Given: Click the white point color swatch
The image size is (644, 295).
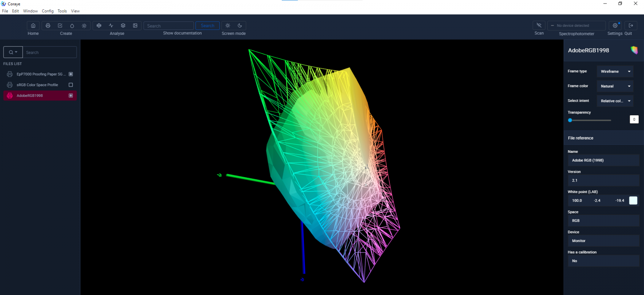Looking at the screenshot, I should (633, 200).
